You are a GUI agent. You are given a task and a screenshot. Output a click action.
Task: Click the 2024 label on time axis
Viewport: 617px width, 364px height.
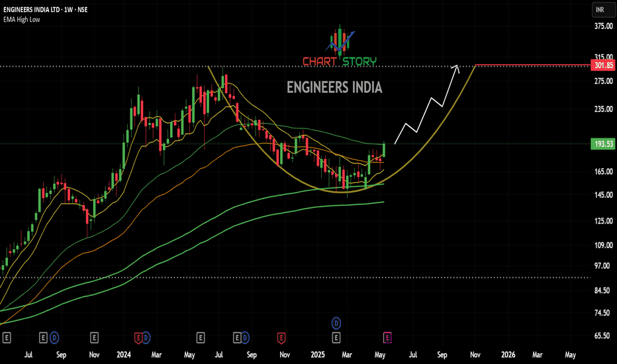coord(124,355)
